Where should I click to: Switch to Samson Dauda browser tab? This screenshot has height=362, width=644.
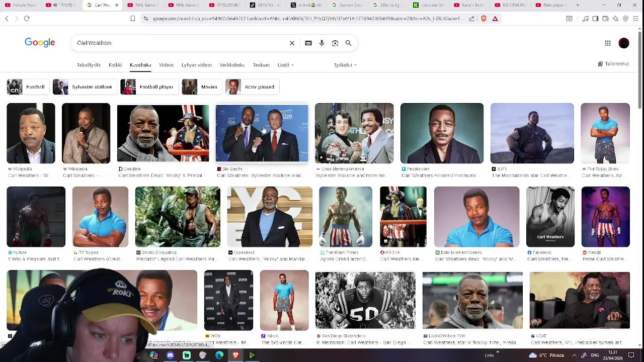point(347,5)
